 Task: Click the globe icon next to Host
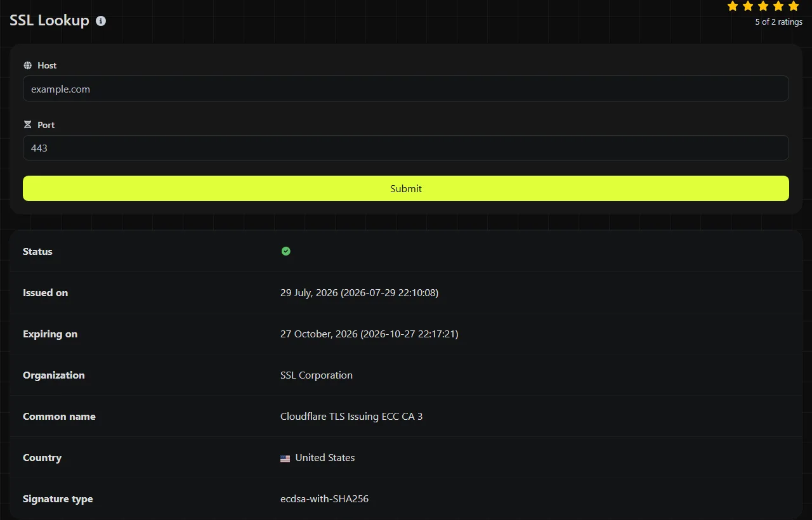click(27, 65)
